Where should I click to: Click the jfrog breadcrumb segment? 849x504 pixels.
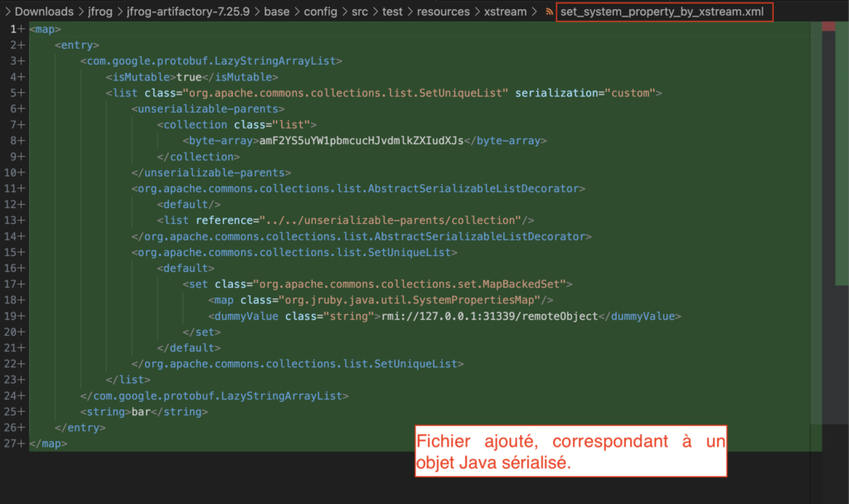click(x=100, y=12)
